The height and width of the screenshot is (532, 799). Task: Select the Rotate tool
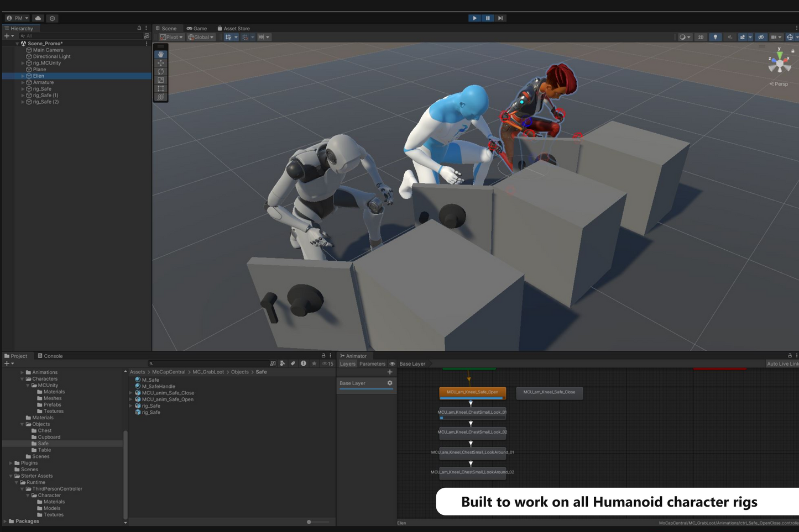(x=161, y=71)
